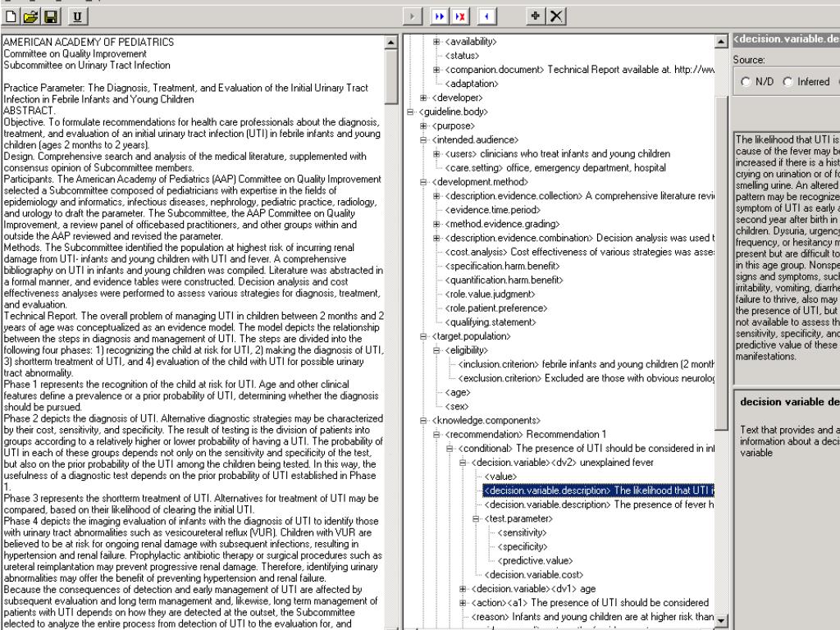The width and height of the screenshot is (840, 630).
Task: Select the highlighted 'The likelihood that UTI' description
Action: [598, 491]
